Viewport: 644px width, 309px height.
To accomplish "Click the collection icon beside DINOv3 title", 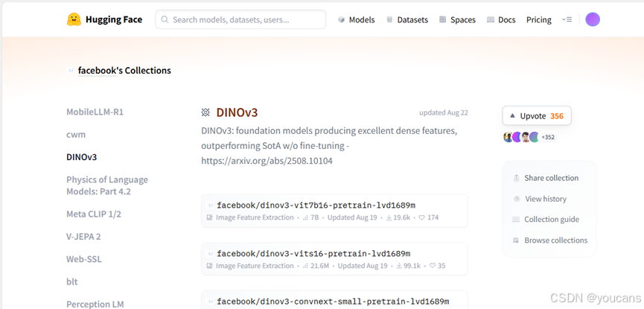I will click(x=205, y=112).
